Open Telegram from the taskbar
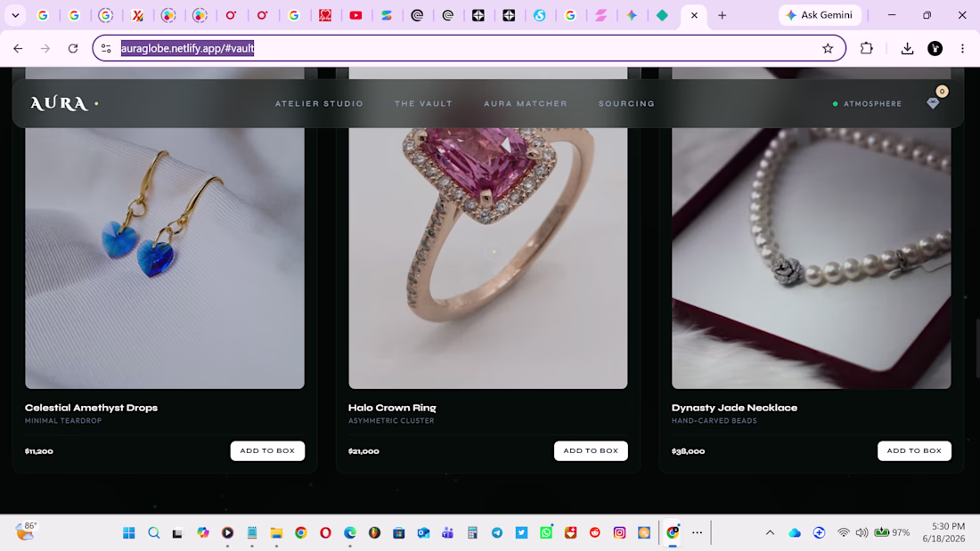This screenshot has height=551, width=980. 497,532
